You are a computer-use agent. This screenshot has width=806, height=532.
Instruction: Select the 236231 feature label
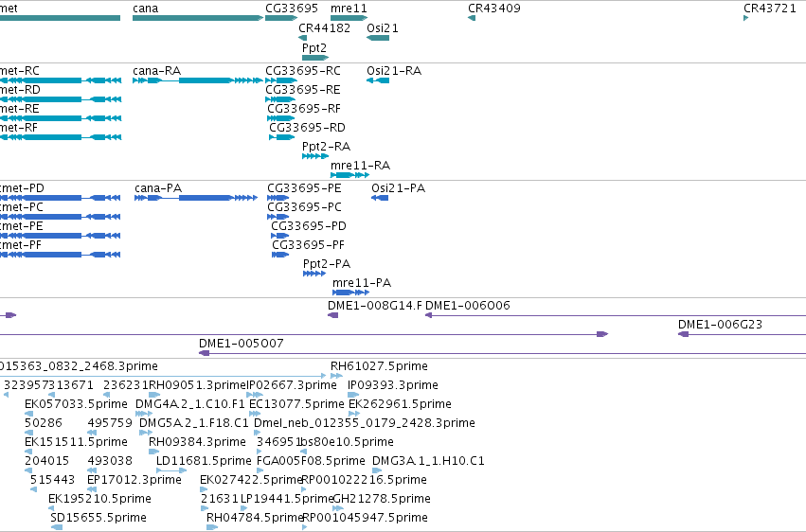125,385
